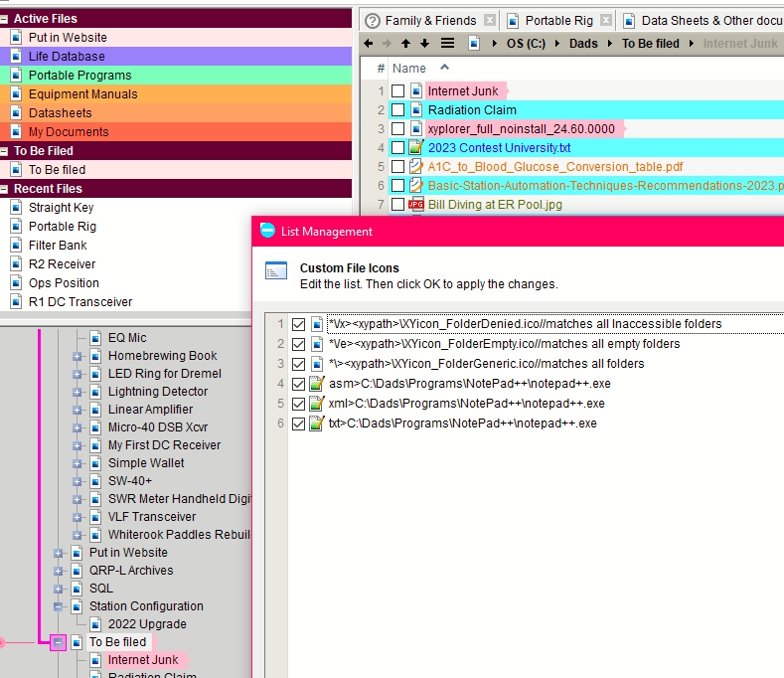
Task: Click the Notepad++ icon on asm list entry
Action: coord(317,384)
